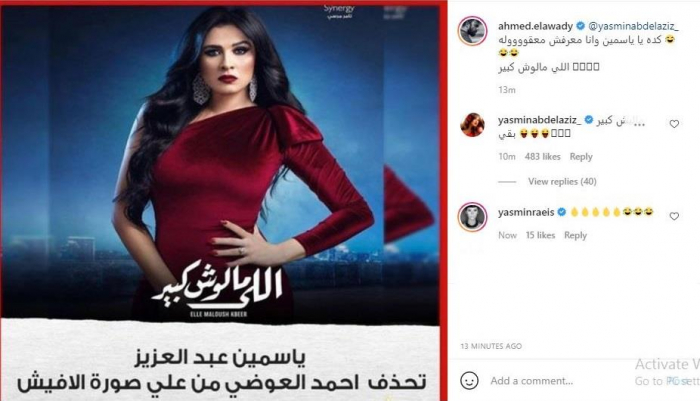700x401 pixels.
Task: Expand View replies (40)
Action: click(562, 181)
